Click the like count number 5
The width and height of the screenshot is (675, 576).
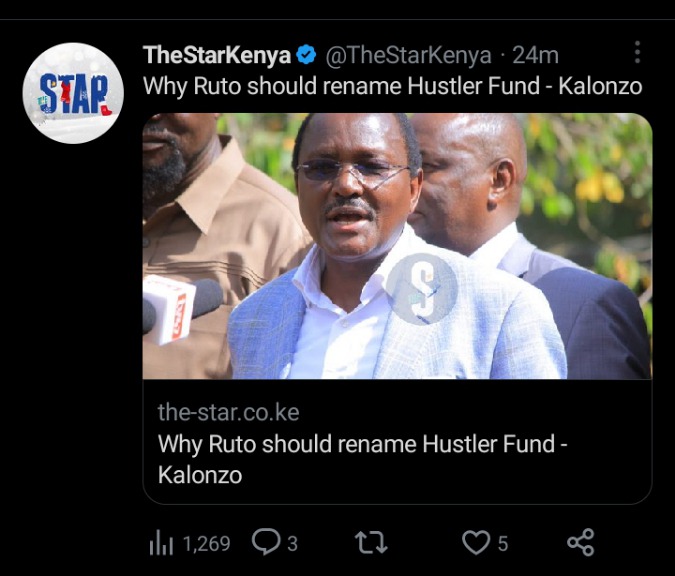tap(503, 544)
